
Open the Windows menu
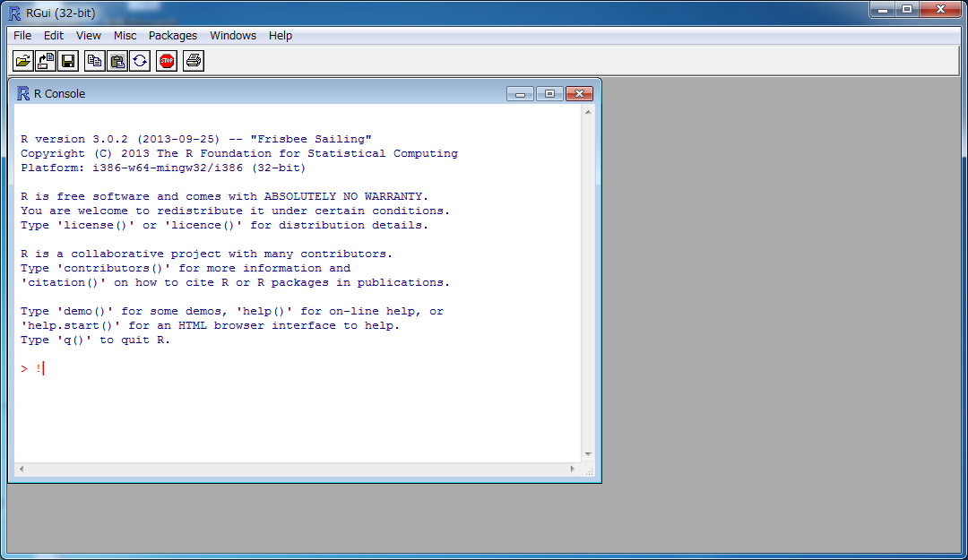(233, 36)
